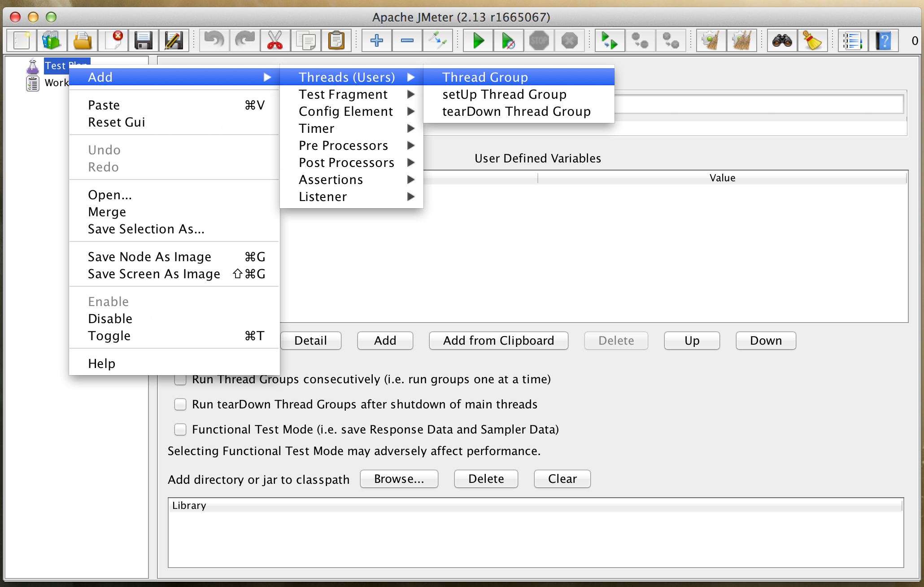Select Save Node As Image

tap(174, 257)
